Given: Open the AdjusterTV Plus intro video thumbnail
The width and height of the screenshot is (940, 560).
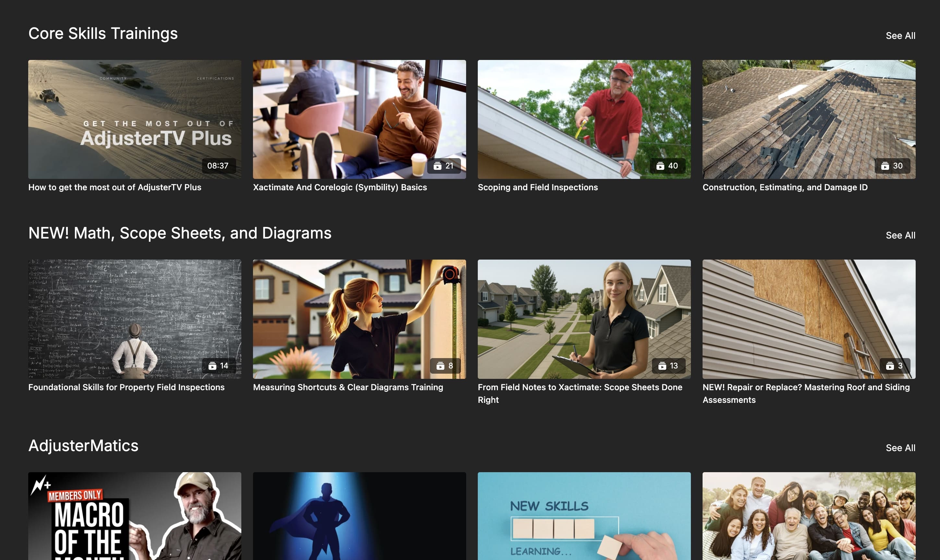Looking at the screenshot, I should [x=134, y=119].
